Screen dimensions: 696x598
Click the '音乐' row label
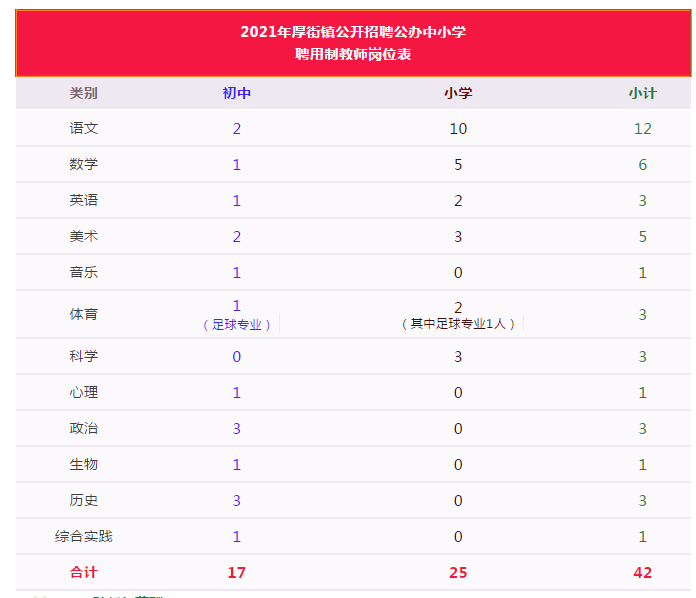pyautogui.click(x=83, y=272)
